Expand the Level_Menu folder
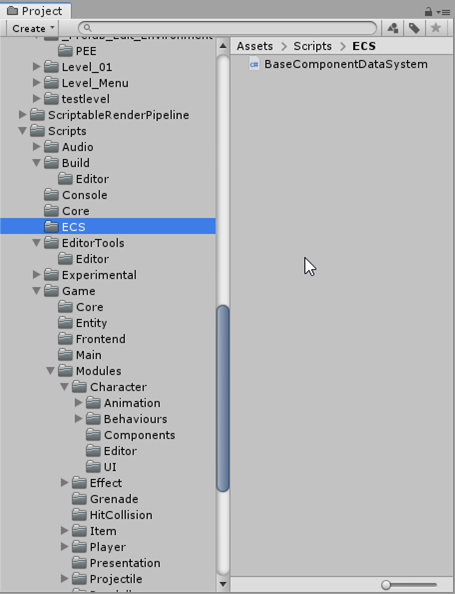455x594 pixels. click(x=36, y=83)
